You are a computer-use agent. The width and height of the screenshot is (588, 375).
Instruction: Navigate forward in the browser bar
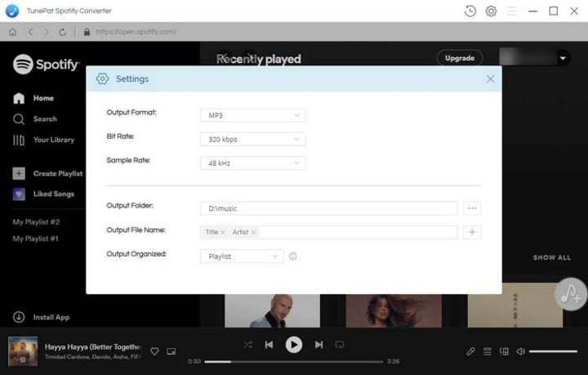click(46, 32)
